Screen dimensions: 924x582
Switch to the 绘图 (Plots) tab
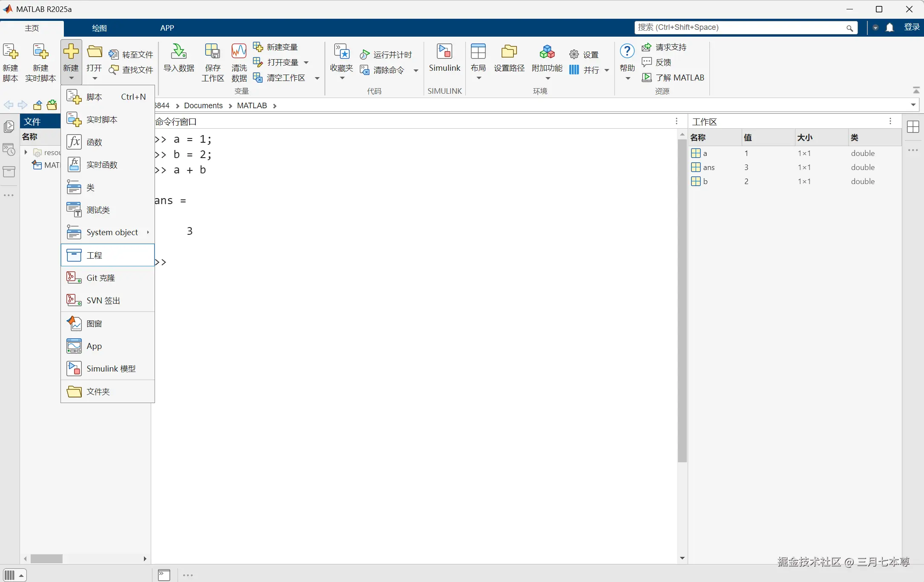[x=99, y=28]
